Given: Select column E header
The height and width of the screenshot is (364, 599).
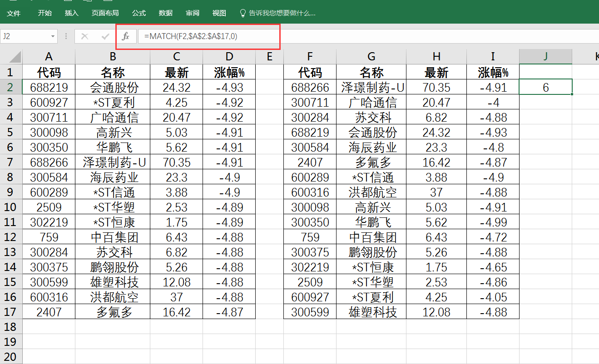Looking at the screenshot, I should 270,57.
